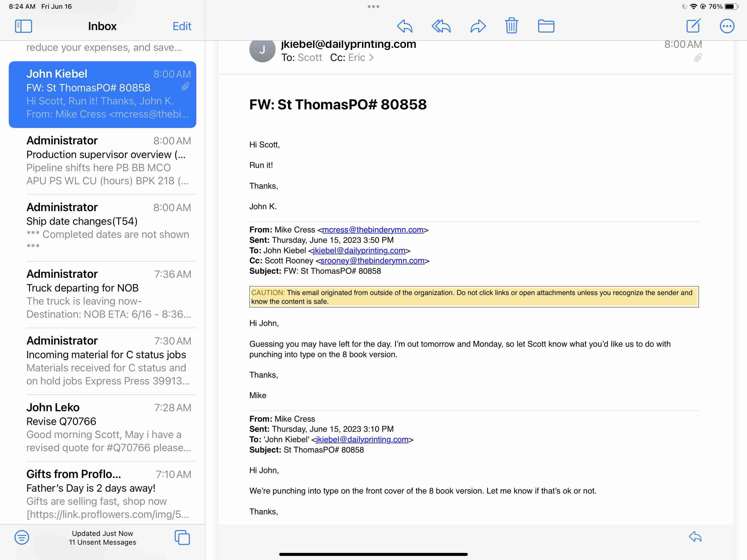
Task: Tap the bottom quick reply arrow
Action: tap(695, 536)
